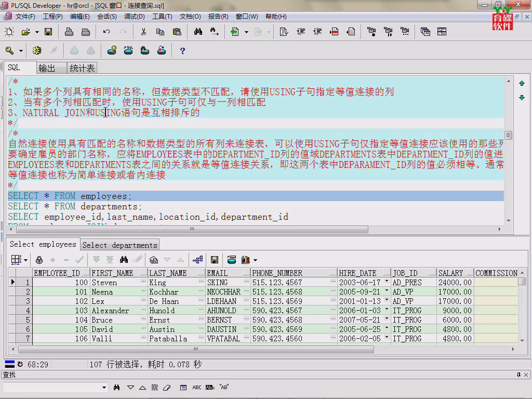Switch to the 统计表 tab
Image resolution: width=532 pixels, height=399 pixels.
pyautogui.click(x=82, y=68)
